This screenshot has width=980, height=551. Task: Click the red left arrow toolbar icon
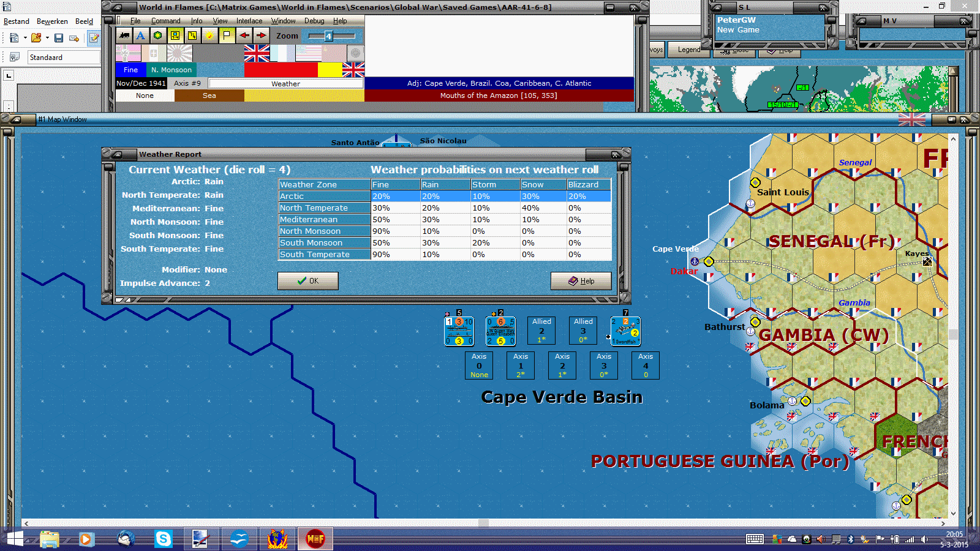pos(244,36)
